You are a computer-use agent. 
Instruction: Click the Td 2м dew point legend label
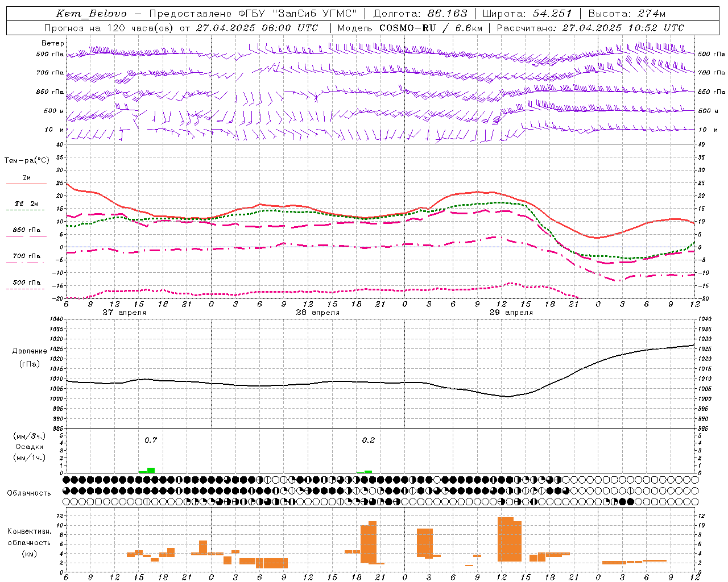[x=26, y=203]
